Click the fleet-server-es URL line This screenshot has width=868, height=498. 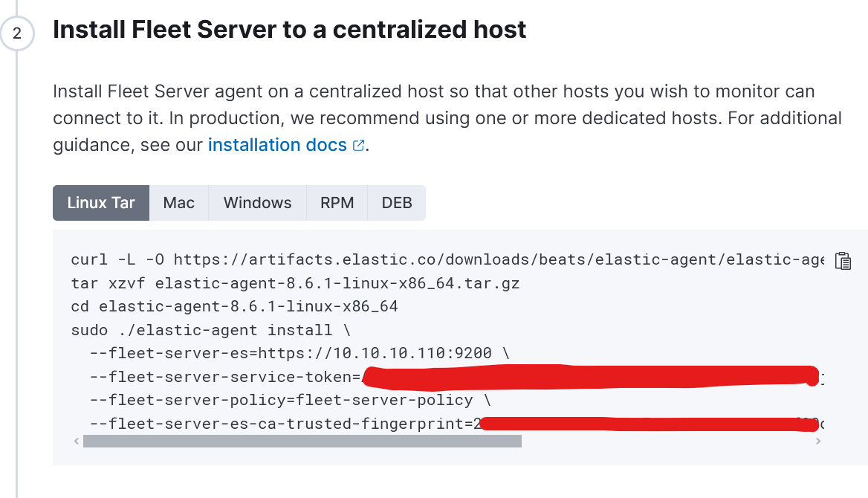click(299, 353)
